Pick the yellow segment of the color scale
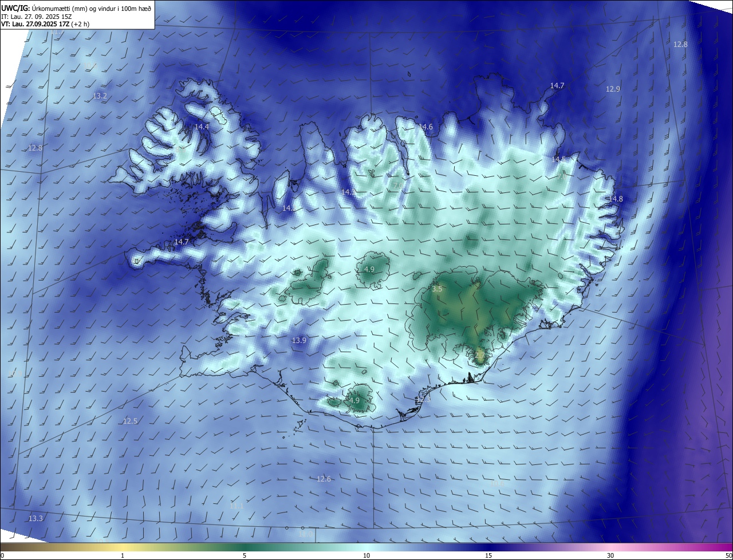This screenshot has width=733, height=560. [123, 547]
